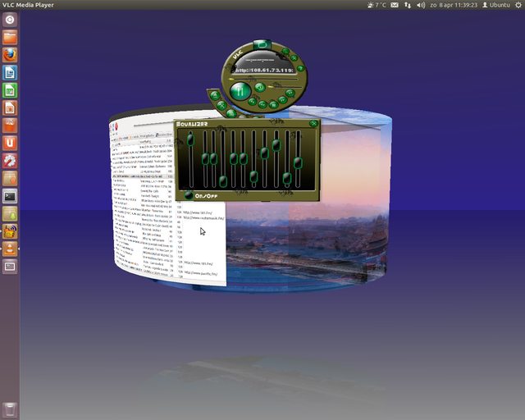This screenshot has width=525, height=420.
Task: Open the network indicator menu
Action: pos(408,5)
